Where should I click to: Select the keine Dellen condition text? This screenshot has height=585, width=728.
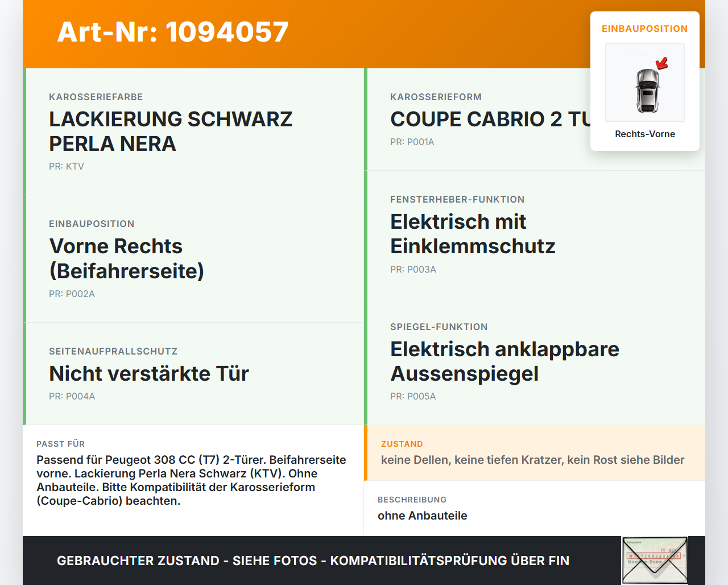[x=533, y=460]
